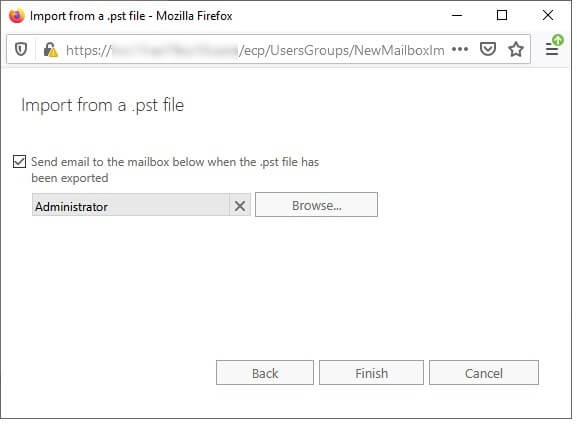Click the 'Send email to the mailbox' label
The image size is (577, 427).
coord(175,170)
